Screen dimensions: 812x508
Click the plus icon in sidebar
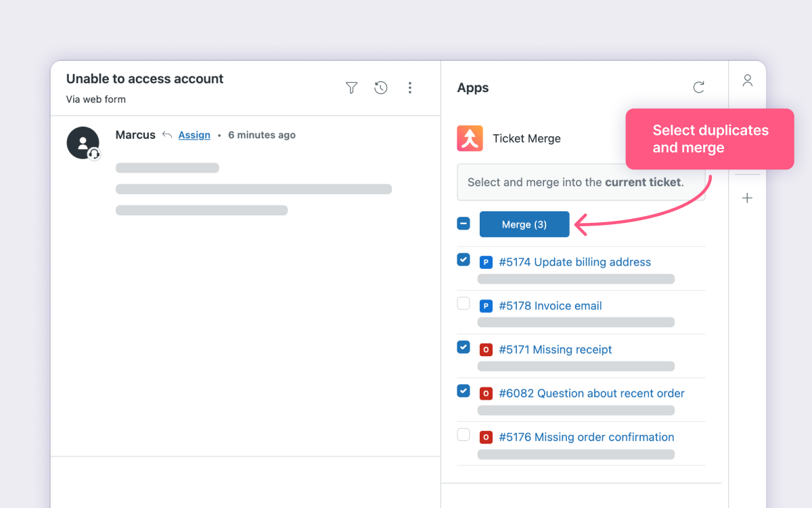tap(747, 198)
